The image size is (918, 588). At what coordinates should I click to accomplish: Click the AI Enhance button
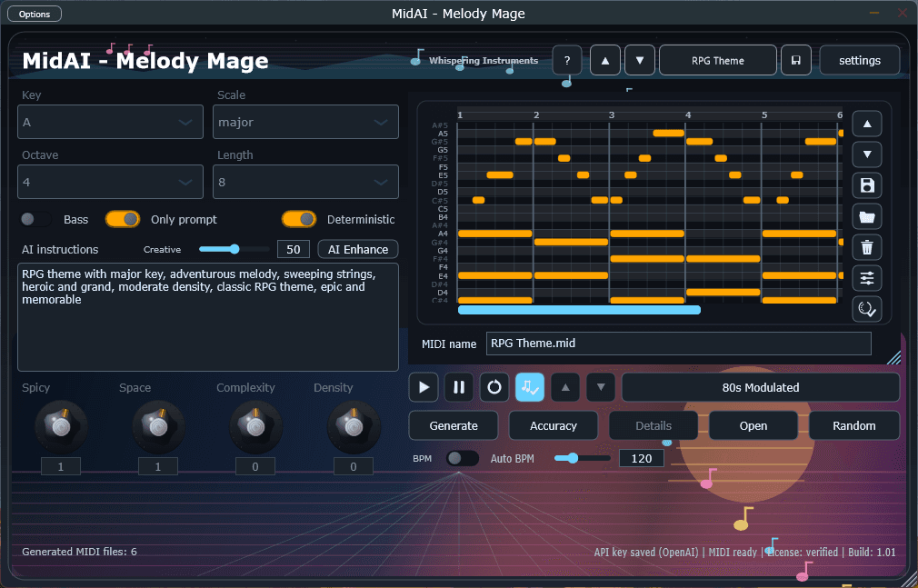click(x=358, y=249)
